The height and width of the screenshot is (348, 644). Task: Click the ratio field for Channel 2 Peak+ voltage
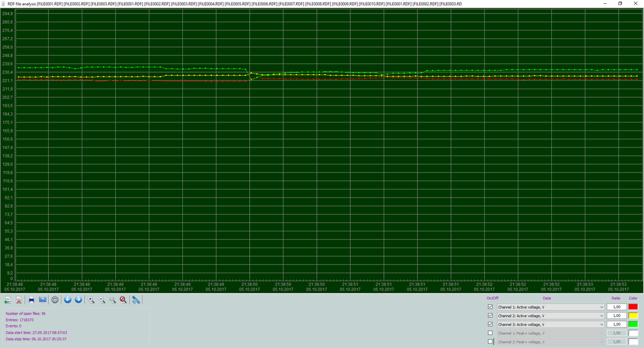point(616,342)
